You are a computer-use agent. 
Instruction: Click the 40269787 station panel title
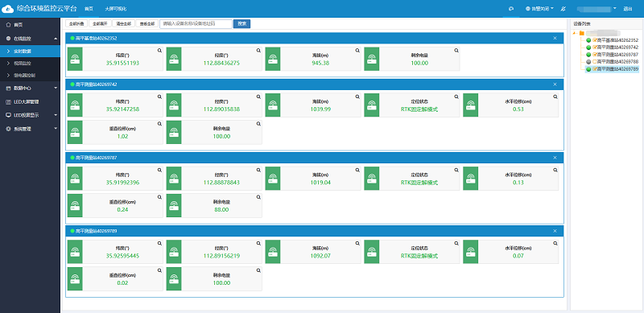(96, 158)
